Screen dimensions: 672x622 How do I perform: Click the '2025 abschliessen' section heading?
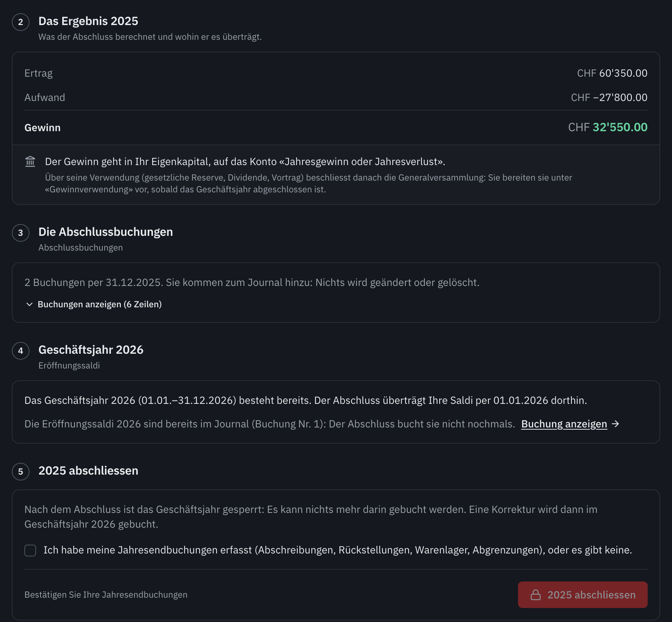pyautogui.click(x=88, y=471)
